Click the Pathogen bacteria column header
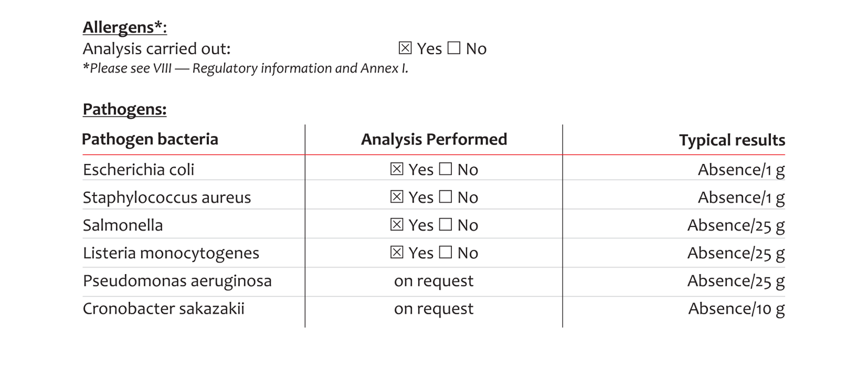The height and width of the screenshot is (374, 868). (150, 140)
